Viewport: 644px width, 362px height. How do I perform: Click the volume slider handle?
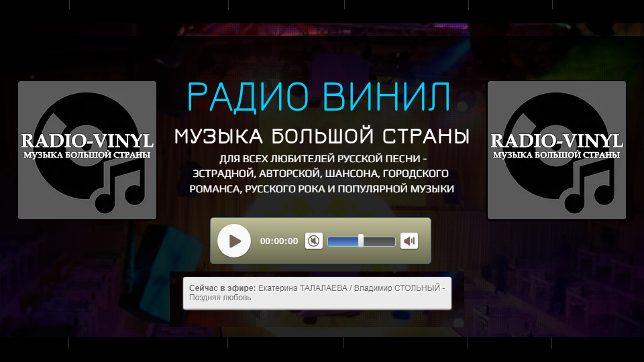pos(361,241)
